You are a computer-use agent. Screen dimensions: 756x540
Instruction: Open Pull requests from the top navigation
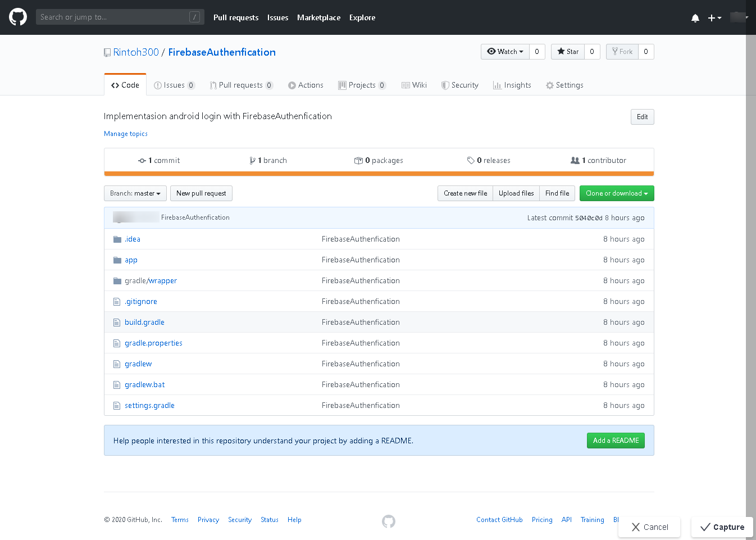[236, 17]
